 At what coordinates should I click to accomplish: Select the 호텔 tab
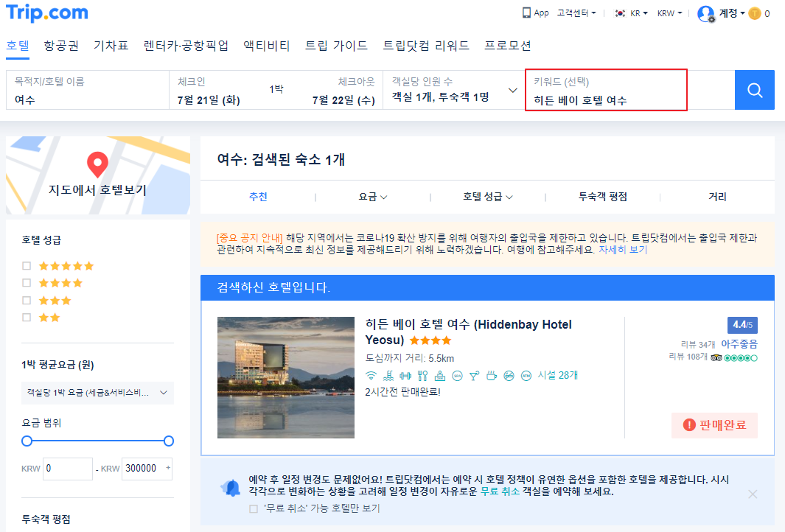pos(18,46)
